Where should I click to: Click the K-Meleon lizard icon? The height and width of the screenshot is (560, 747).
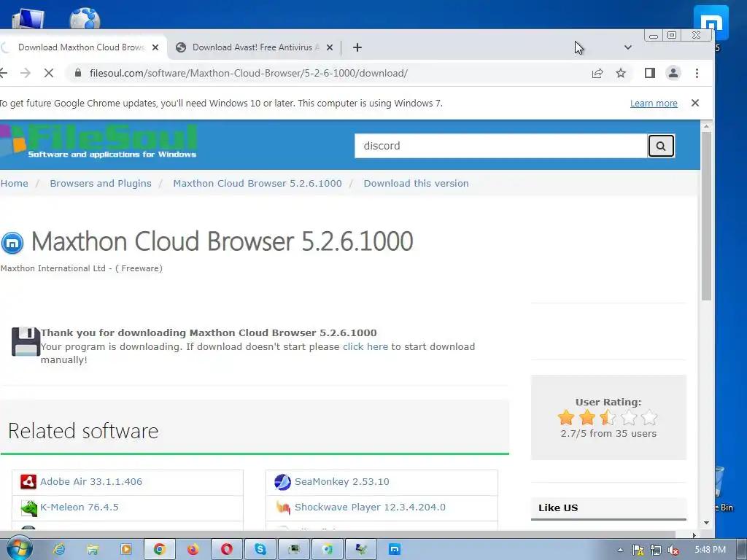pos(28,507)
